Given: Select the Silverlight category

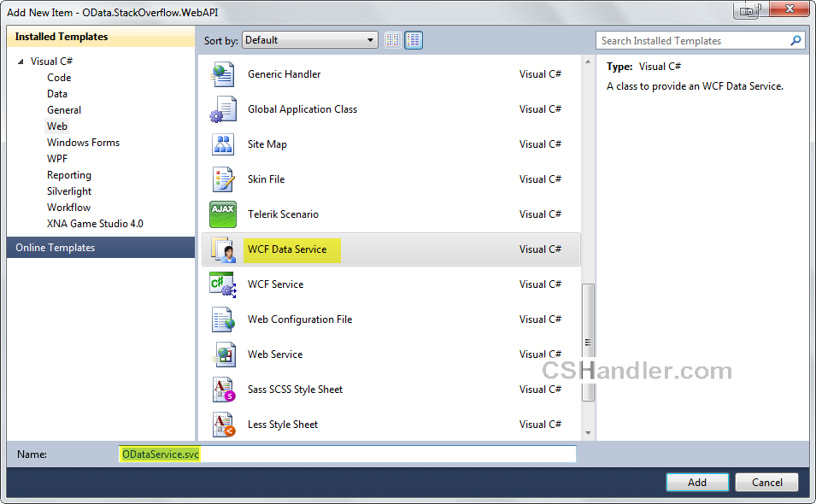Looking at the screenshot, I should 69,190.
